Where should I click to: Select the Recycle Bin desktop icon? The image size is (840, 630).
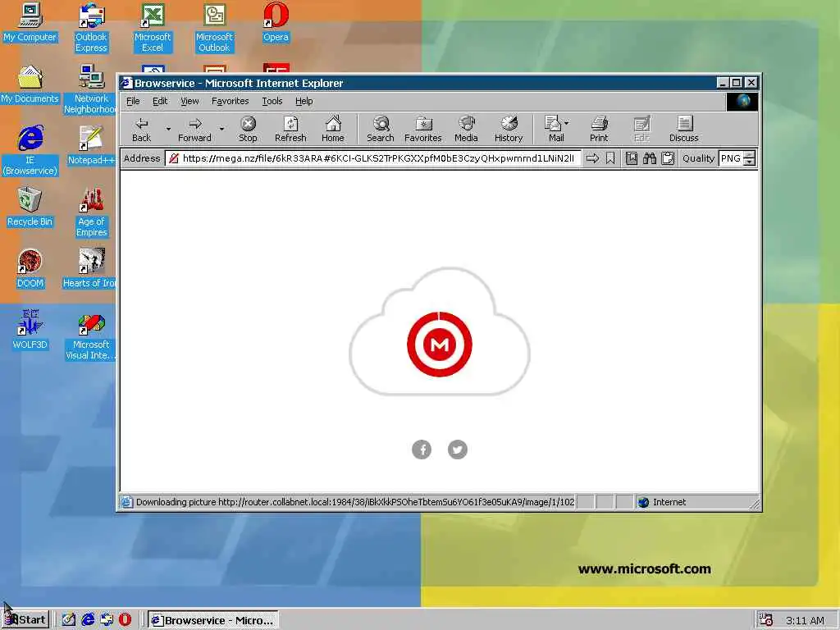30,208
